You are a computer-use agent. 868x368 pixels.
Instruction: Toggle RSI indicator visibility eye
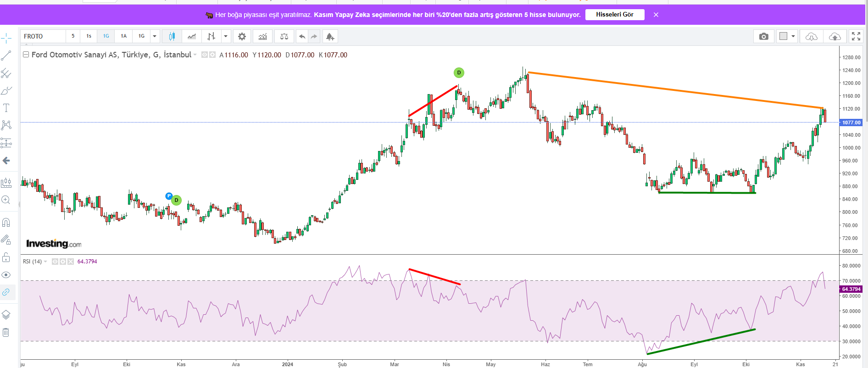[55, 262]
